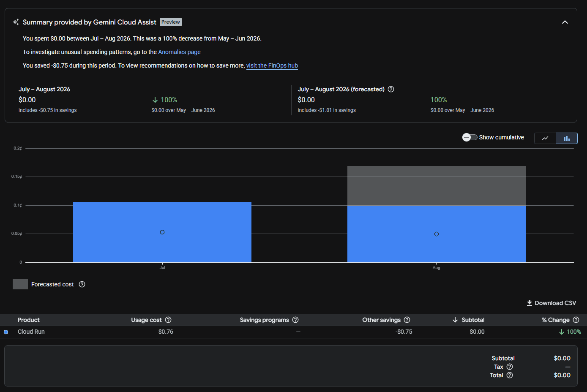The width and height of the screenshot is (587, 392).
Task: Click the % Change column header
Action: click(x=556, y=320)
